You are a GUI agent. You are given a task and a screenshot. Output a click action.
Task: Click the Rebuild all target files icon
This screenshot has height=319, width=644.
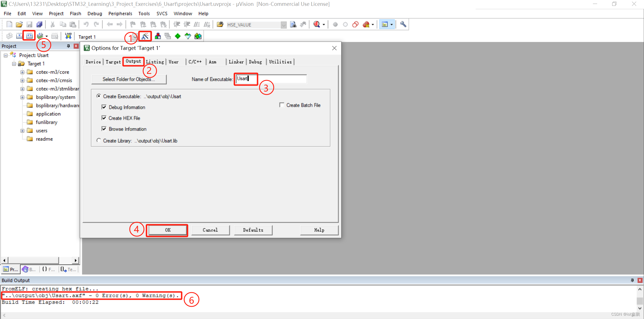[x=29, y=36]
